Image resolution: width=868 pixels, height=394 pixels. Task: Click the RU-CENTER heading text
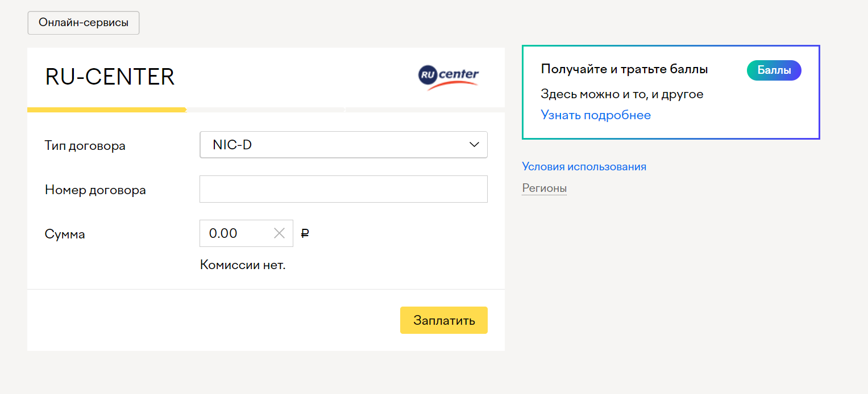(x=110, y=77)
